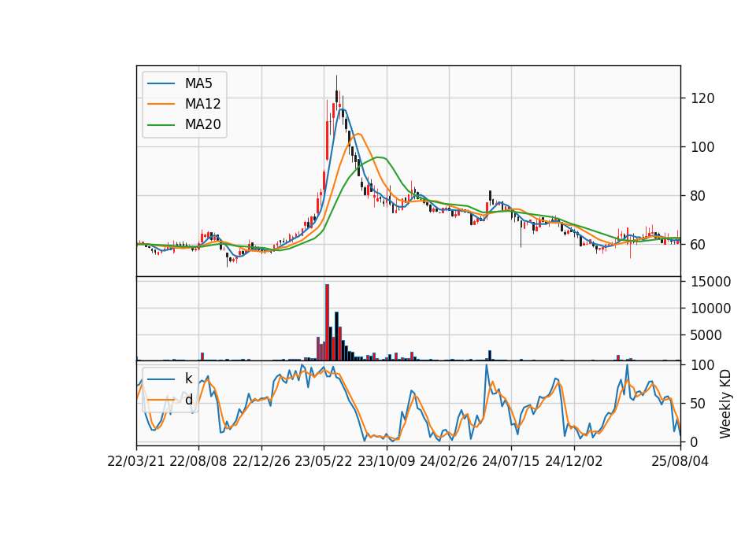Click the 24/12/02 date axis label
The image size is (756, 543).
pyautogui.click(x=574, y=462)
